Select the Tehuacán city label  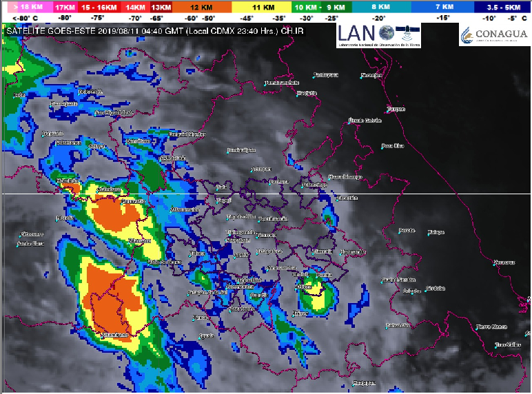tap(398, 326)
